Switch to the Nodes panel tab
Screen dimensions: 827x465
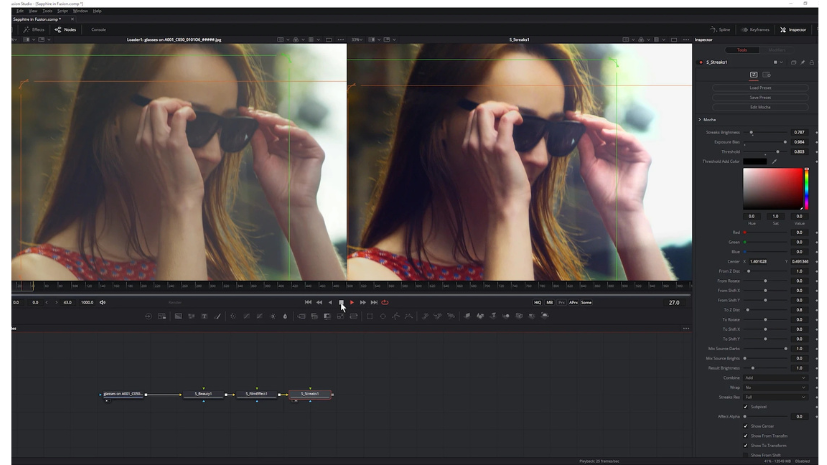(x=65, y=30)
